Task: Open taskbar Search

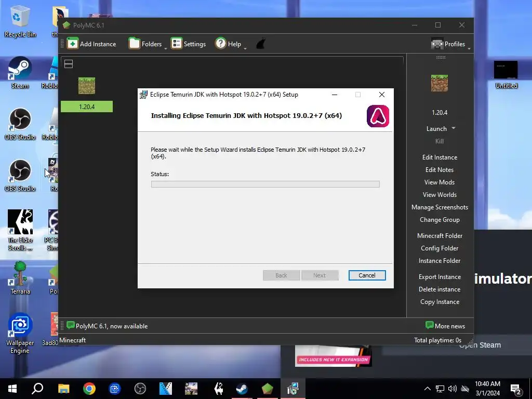Action: point(37,389)
